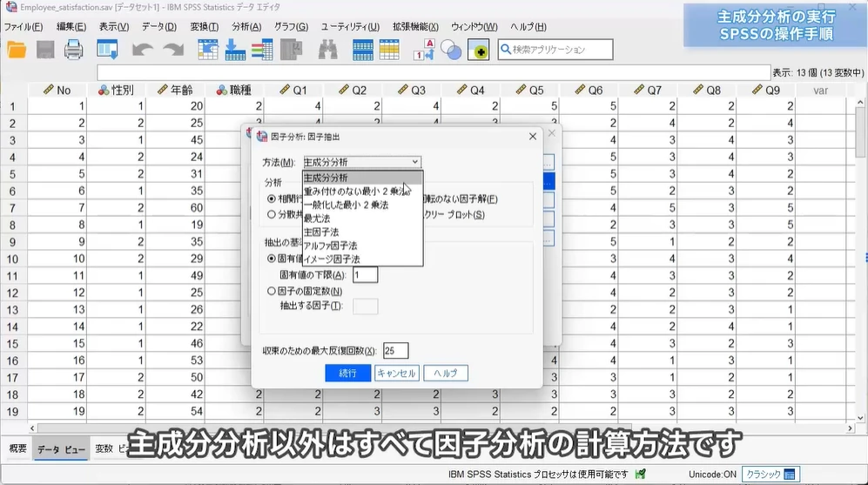Choose 最尤法 from the method list
The image size is (868, 485).
318,219
